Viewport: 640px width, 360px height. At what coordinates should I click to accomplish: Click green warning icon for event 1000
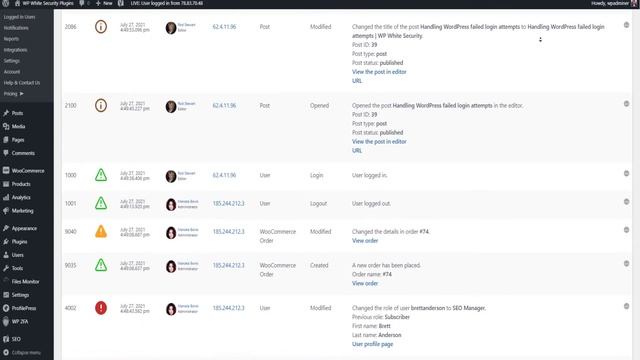(x=101, y=175)
